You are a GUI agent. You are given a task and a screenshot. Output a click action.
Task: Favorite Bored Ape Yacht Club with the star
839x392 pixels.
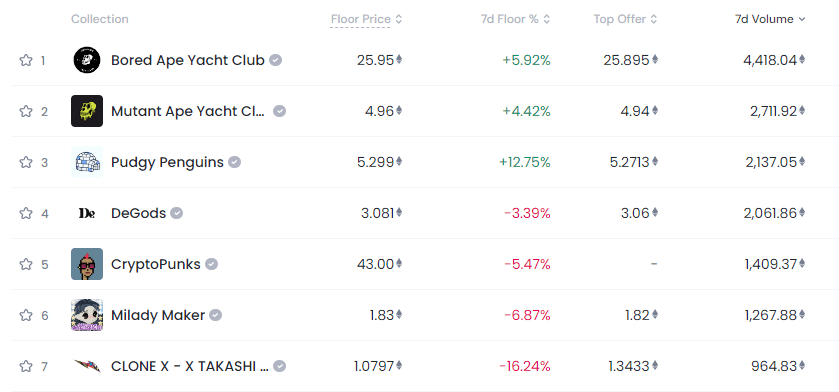pyautogui.click(x=26, y=60)
